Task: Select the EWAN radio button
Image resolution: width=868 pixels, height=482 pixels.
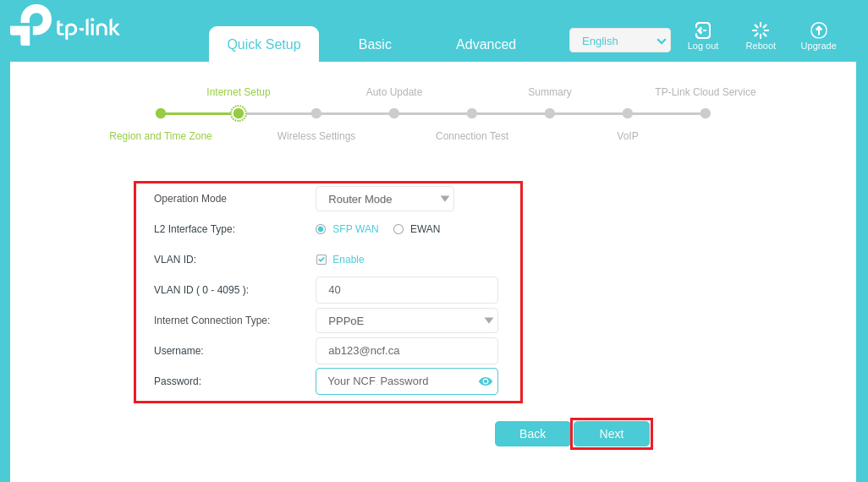Action: tap(398, 229)
